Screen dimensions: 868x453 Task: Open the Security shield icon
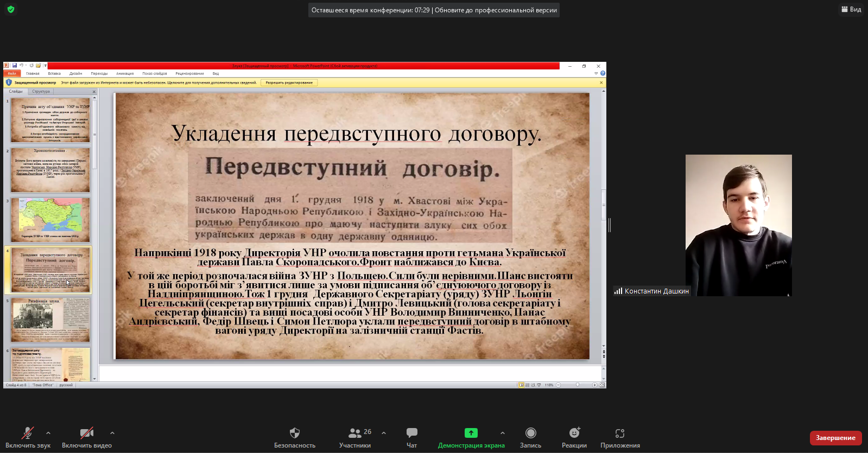click(x=295, y=433)
